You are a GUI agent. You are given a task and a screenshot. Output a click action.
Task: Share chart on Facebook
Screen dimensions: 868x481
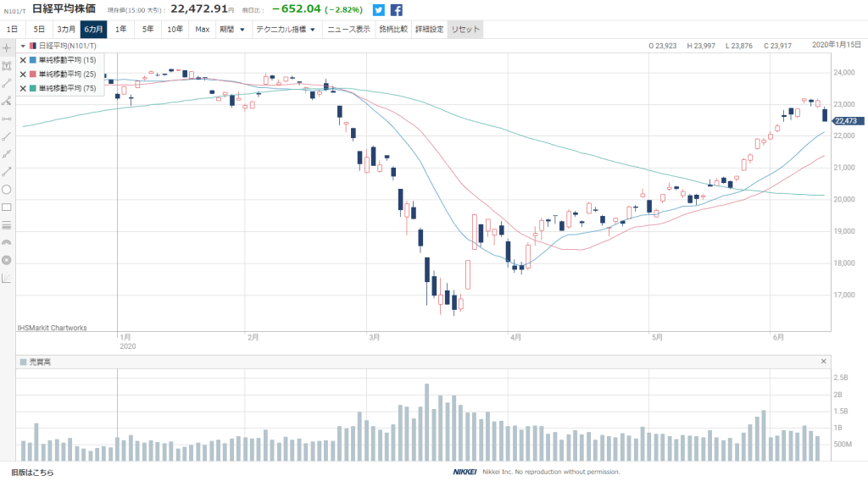(x=396, y=10)
